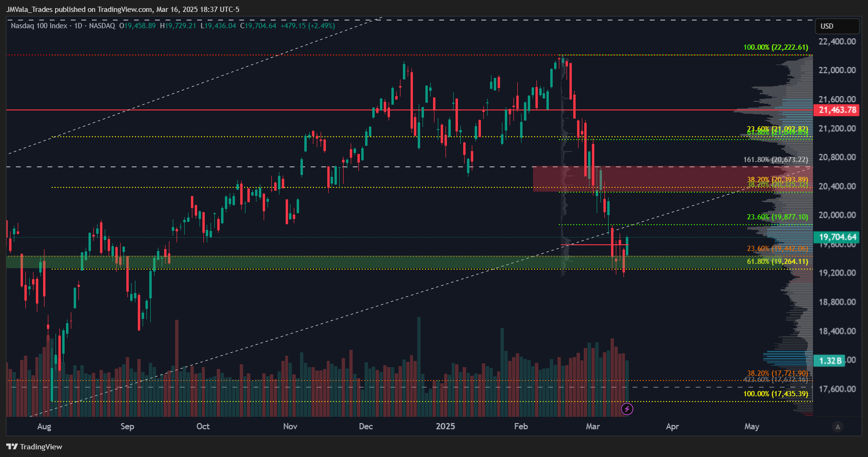
Task: Click the Dec label on time axis
Action: [366, 426]
